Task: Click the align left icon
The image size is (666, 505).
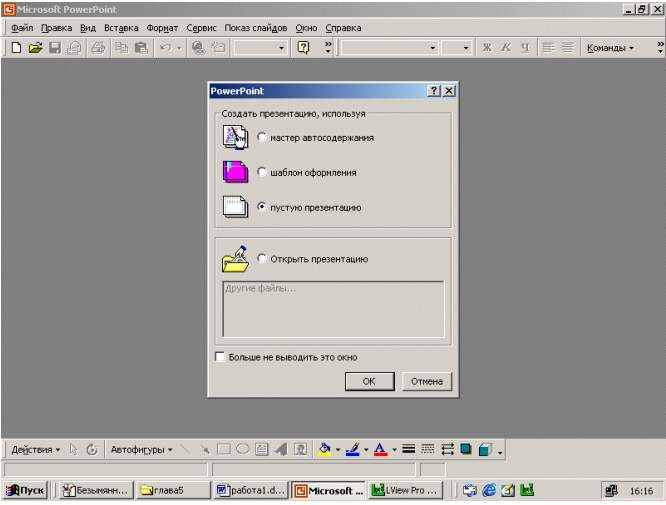Action: (x=548, y=48)
